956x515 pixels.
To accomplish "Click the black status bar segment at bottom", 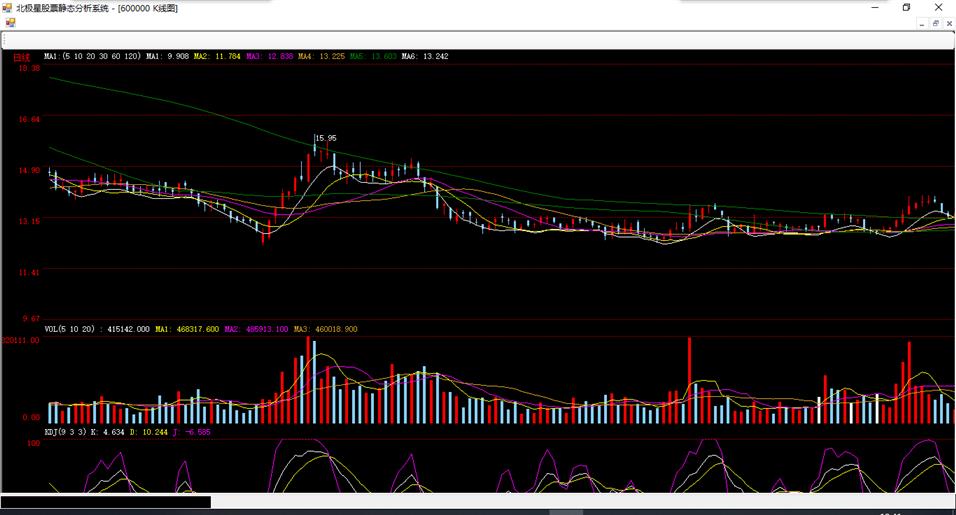I will [105, 502].
